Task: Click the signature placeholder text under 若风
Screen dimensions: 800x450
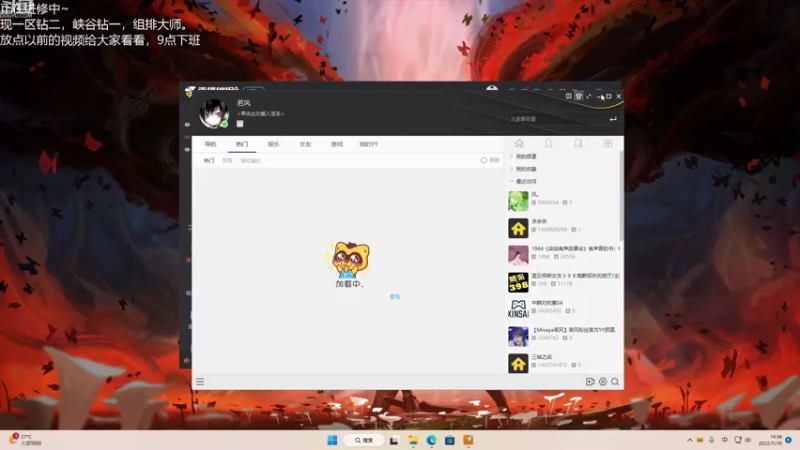Action: (261, 114)
